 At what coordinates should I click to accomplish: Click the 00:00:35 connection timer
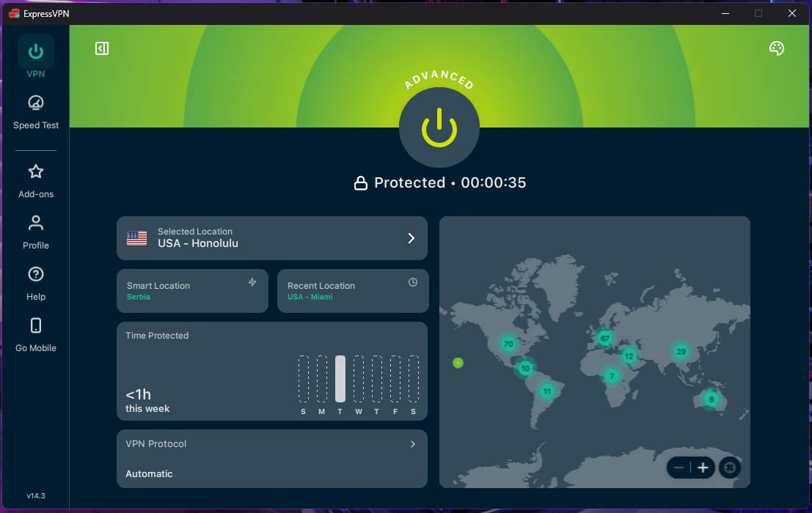[x=494, y=182]
